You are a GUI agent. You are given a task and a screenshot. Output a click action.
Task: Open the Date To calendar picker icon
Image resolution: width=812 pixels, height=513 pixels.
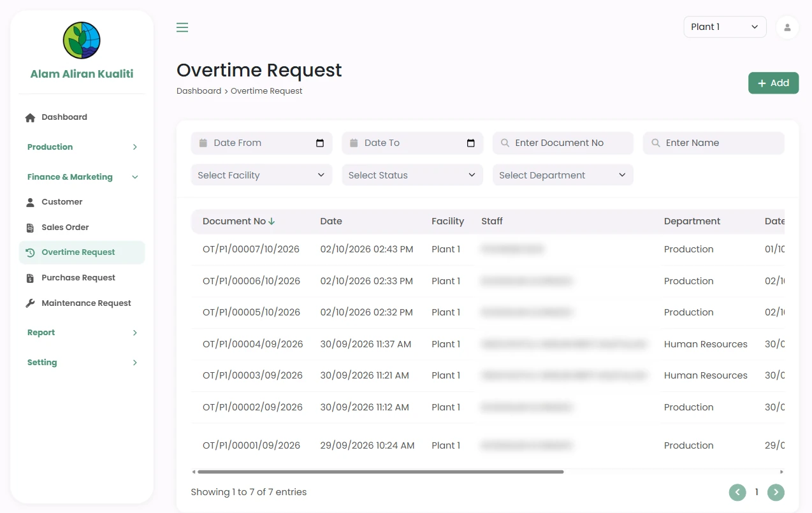pos(471,143)
